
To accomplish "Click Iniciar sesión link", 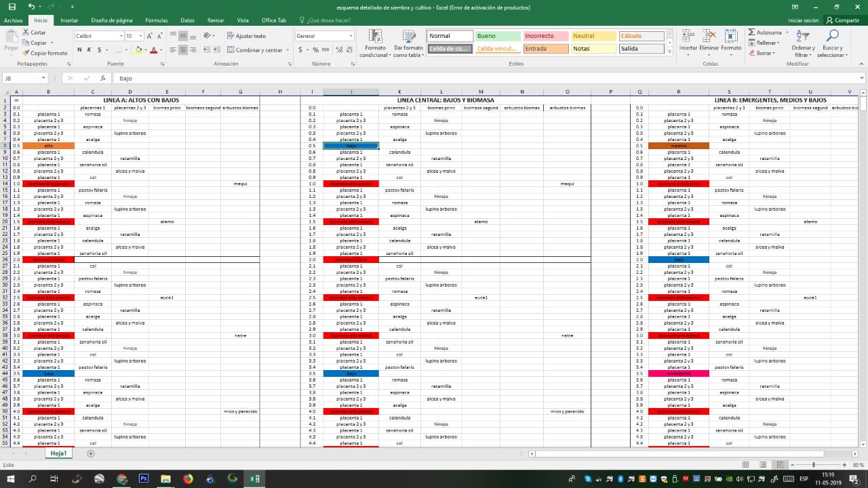I will 803,20.
